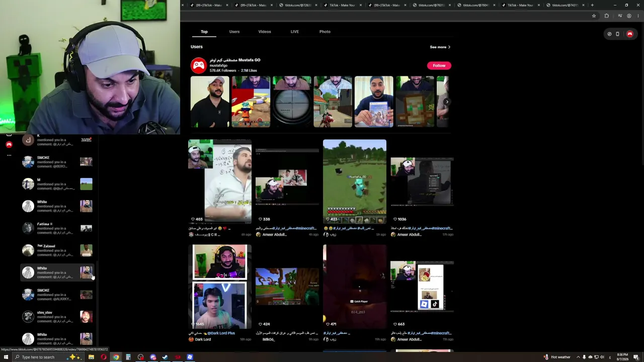This screenshot has width=644, height=362.
Task: Expand the system tray hidden icons chevron
Action: (578, 357)
